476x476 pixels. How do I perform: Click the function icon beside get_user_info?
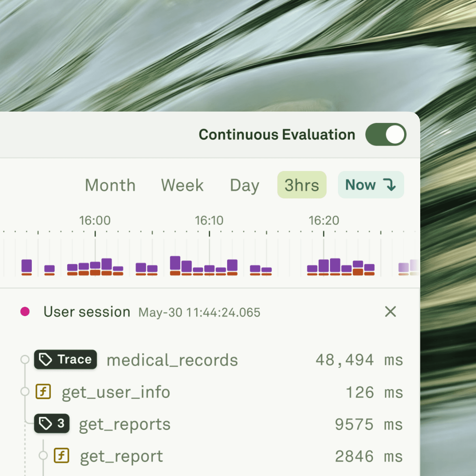[x=43, y=391]
